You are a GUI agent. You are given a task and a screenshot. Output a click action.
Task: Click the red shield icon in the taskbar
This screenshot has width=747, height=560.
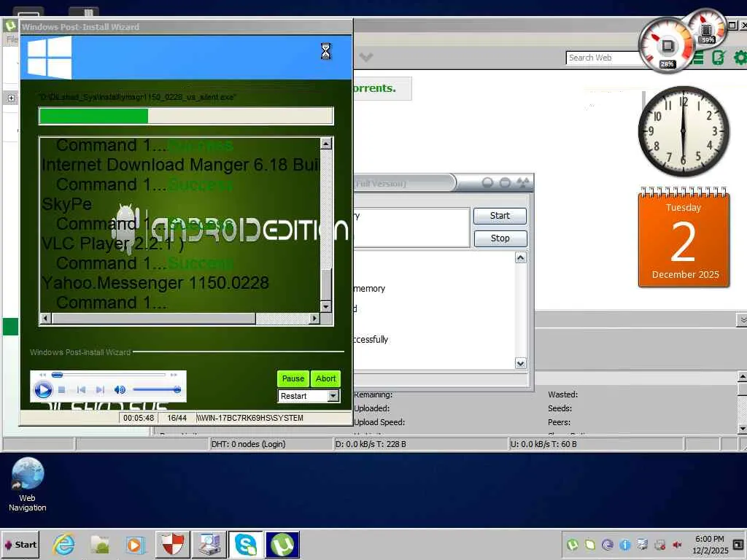(x=172, y=544)
